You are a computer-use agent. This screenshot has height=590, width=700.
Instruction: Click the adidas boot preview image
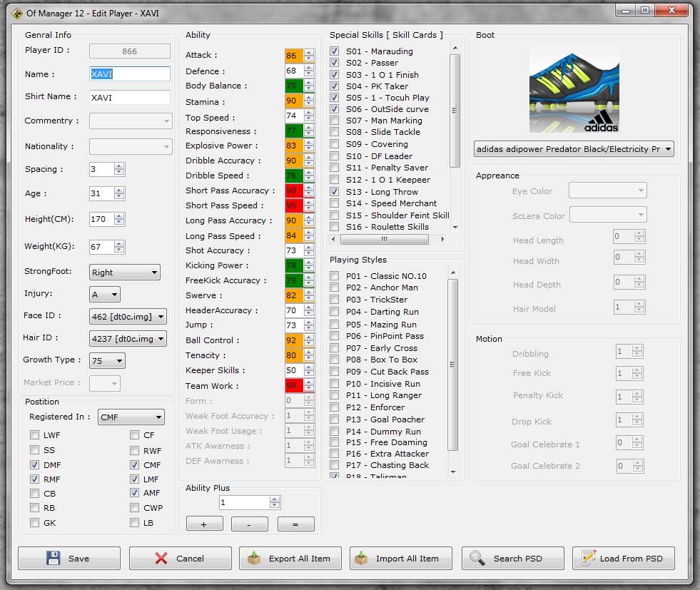click(574, 87)
